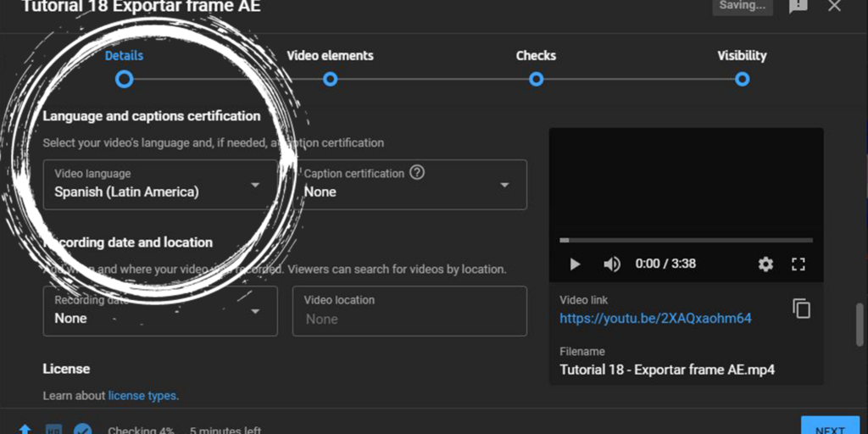
Task: Click the dialog vertical scrollbar
Action: [x=860, y=325]
